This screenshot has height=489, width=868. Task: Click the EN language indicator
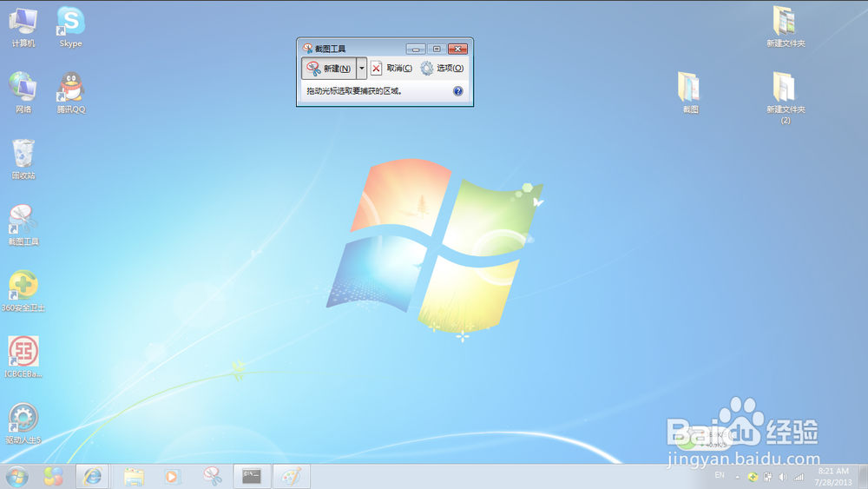click(720, 475)
